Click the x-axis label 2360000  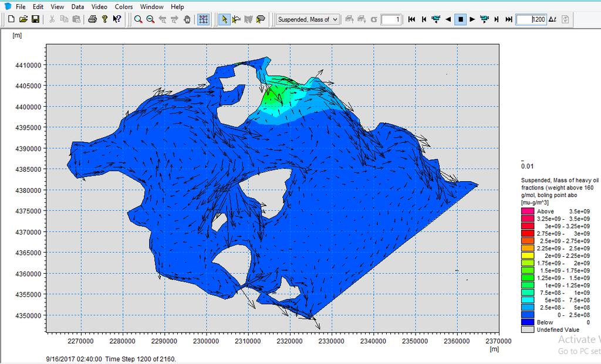point(457,341)
